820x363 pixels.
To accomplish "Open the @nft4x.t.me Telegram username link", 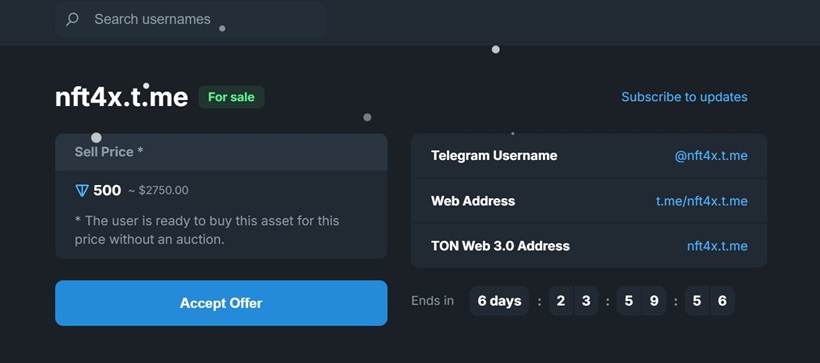I will [x=711, y=155].
